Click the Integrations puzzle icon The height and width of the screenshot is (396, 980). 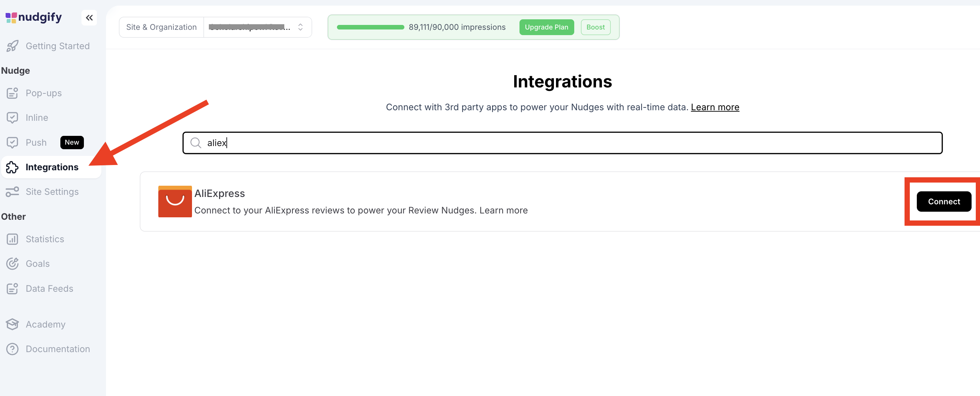12,167
